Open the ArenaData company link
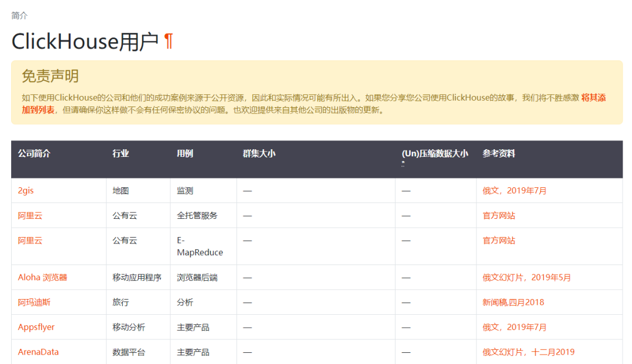Viewport: 632px width, 364px height. pyautogui.click(x=38, y=352)
